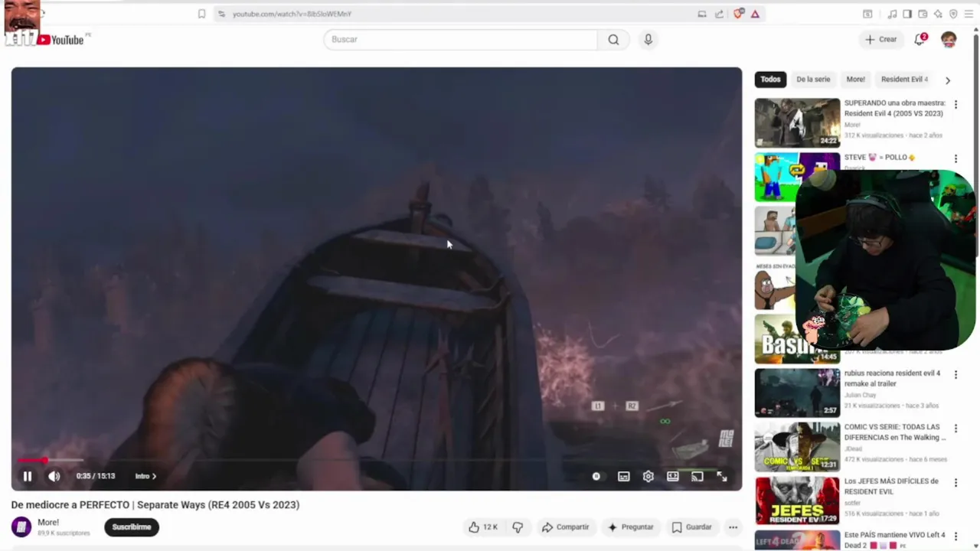The width and height of the screenshot is (980, 551).
Task: Open the browser wallet icon
Action: click(923, 14)
